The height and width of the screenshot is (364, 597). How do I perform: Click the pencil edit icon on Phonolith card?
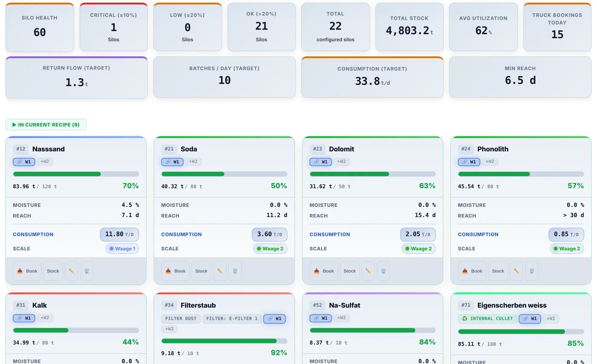(516, 271)
